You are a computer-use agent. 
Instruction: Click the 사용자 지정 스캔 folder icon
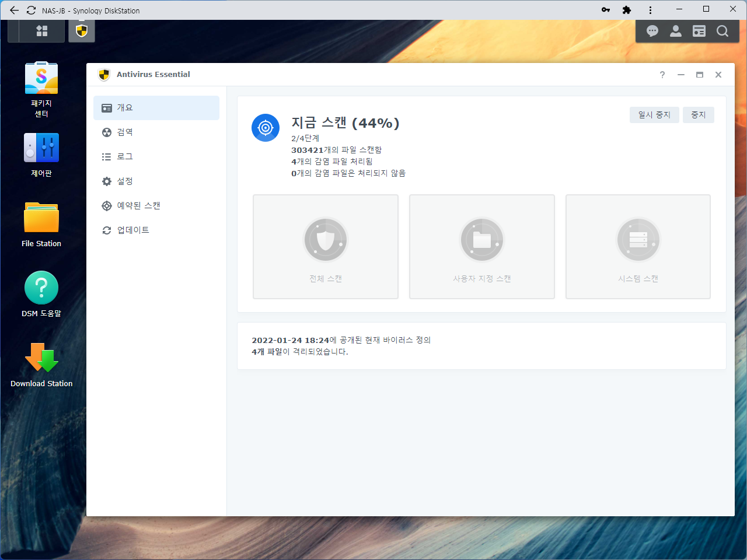click(x=482, y=240)
